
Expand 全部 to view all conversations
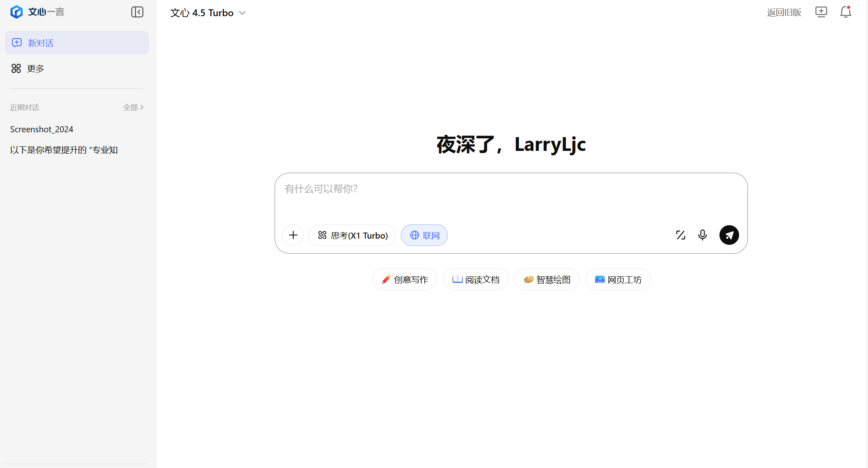pyautogui.click(x=133, y=107)
